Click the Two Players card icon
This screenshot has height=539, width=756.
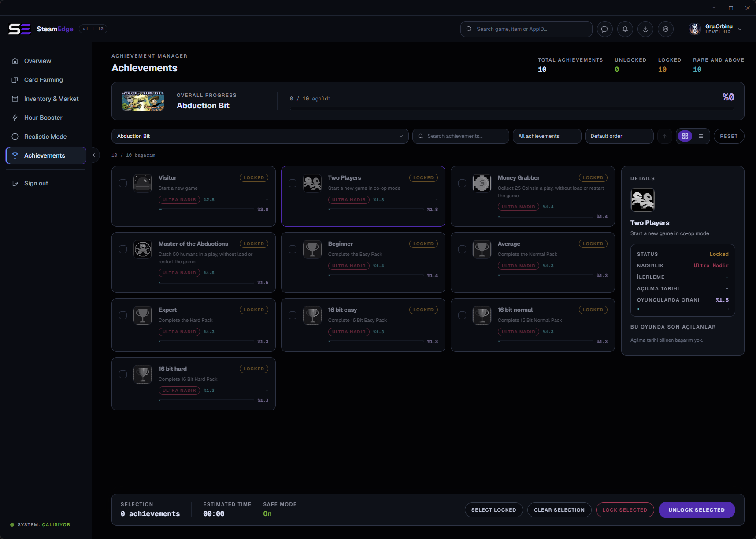coord(312,183)
